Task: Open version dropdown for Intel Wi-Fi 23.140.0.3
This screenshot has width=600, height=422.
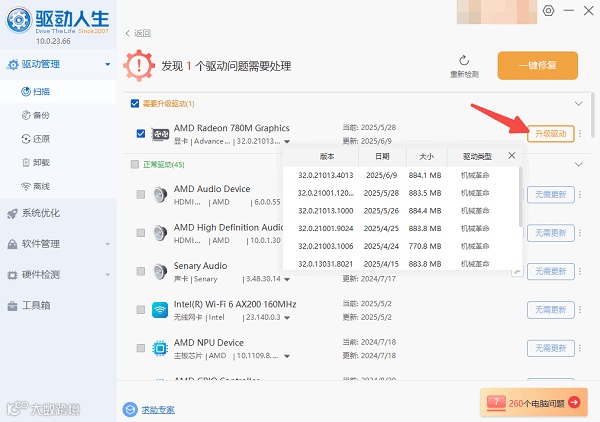Action: (x=287, y=318)
